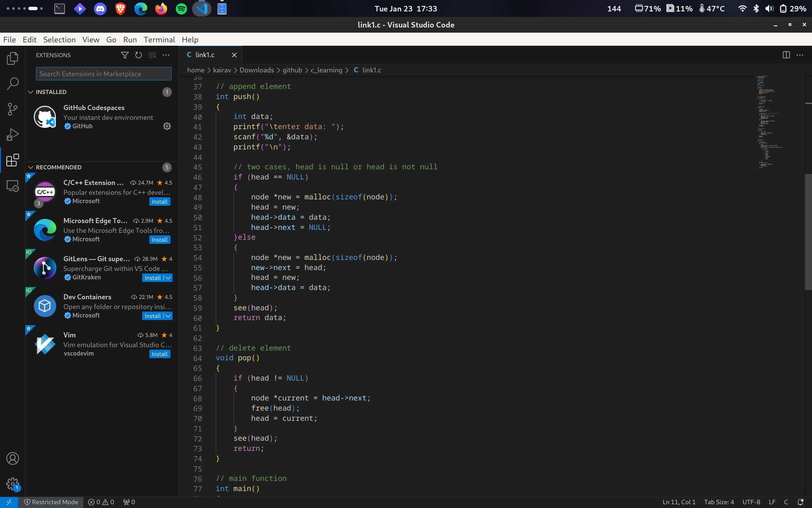Screen dimensions: 812x508
Task: Collapse the RECOMMENDED extensions section
Action: [30, 167]
